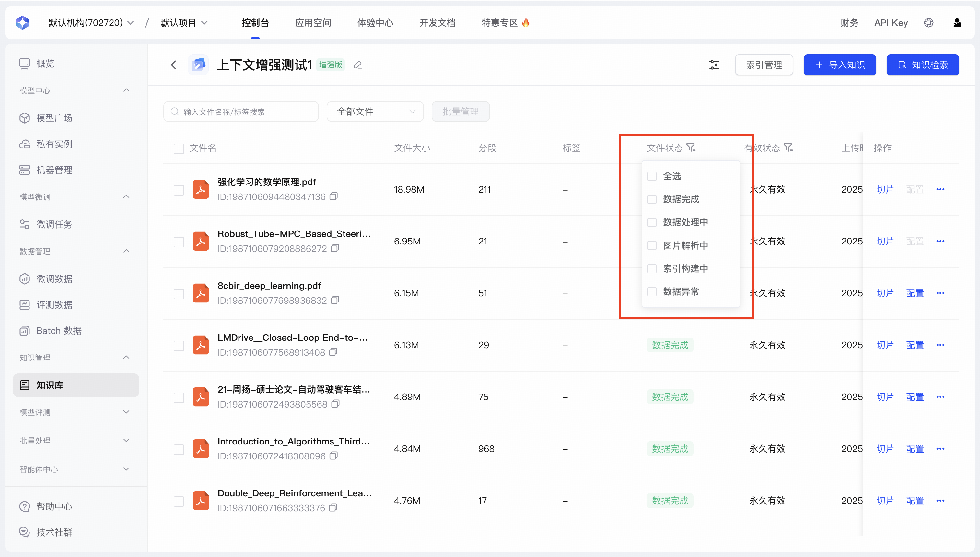The width and height of the screenshot is (980, 557).
Task: Open the filter settings sliders icon
Action: pos(714,65)
